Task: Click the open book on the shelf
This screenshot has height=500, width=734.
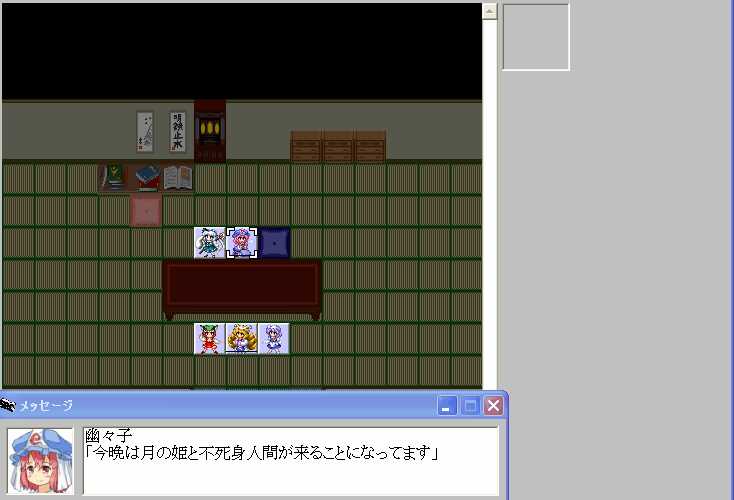Action: 178,177
